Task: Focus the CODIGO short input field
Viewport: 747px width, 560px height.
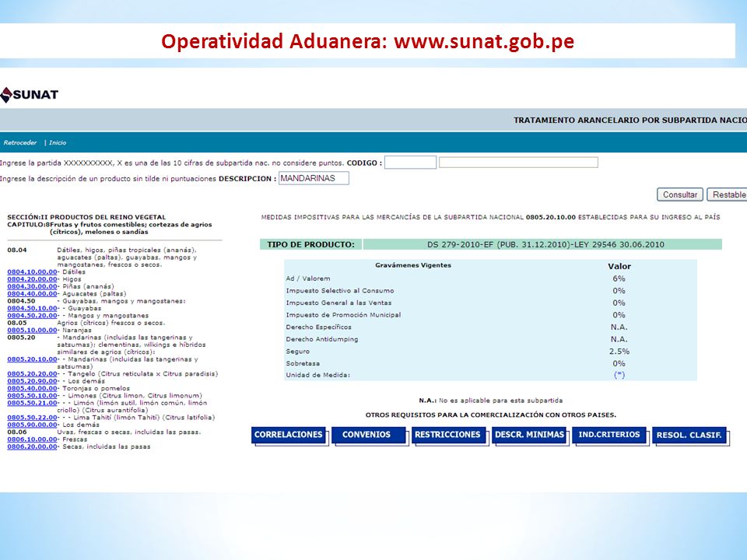Action: (410, 163)
